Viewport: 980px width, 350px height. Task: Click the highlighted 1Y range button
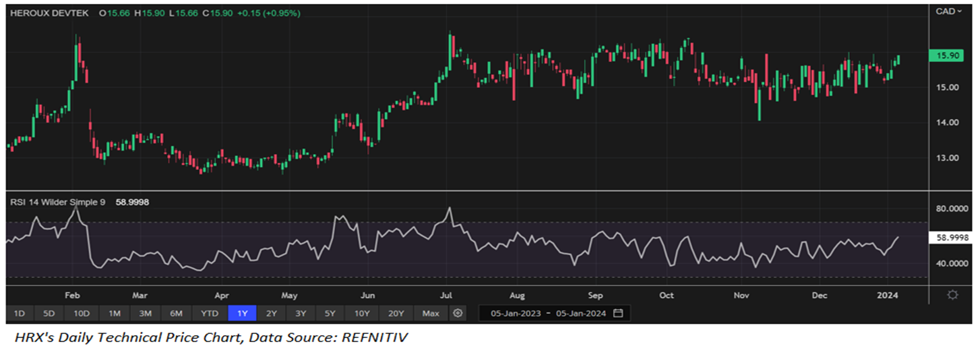[x=242, y=313]
